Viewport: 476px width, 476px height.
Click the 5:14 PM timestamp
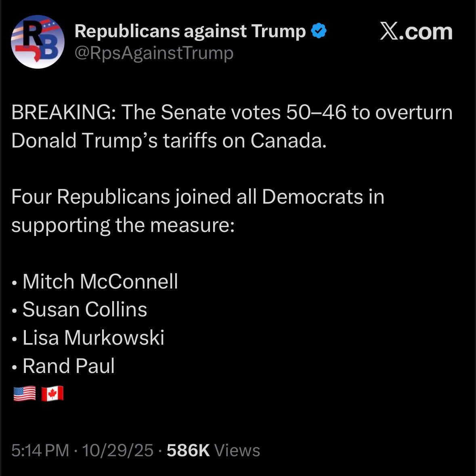[40, 450]
